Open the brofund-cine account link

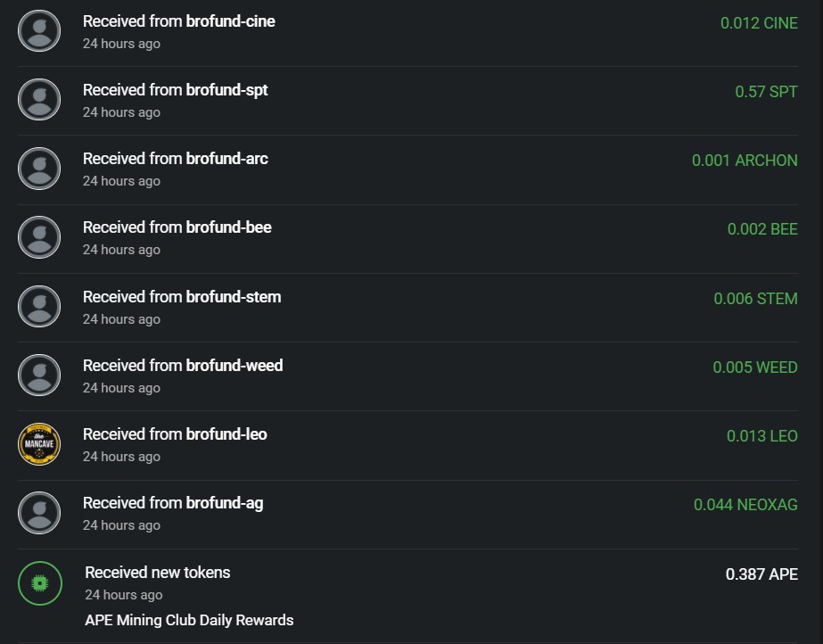(230, 21)
